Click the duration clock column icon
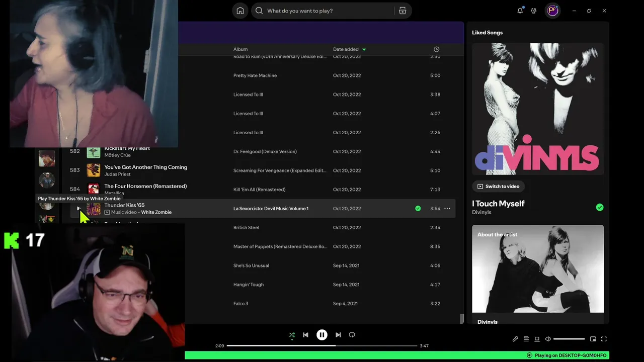This screenshot has width=644, height=362. click(x=436, y=49)
